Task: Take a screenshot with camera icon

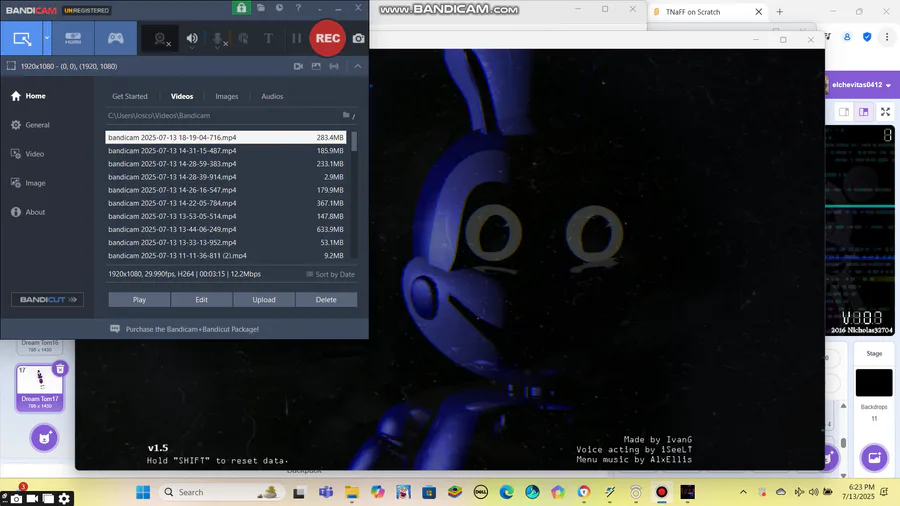Action: pos(358,38)
